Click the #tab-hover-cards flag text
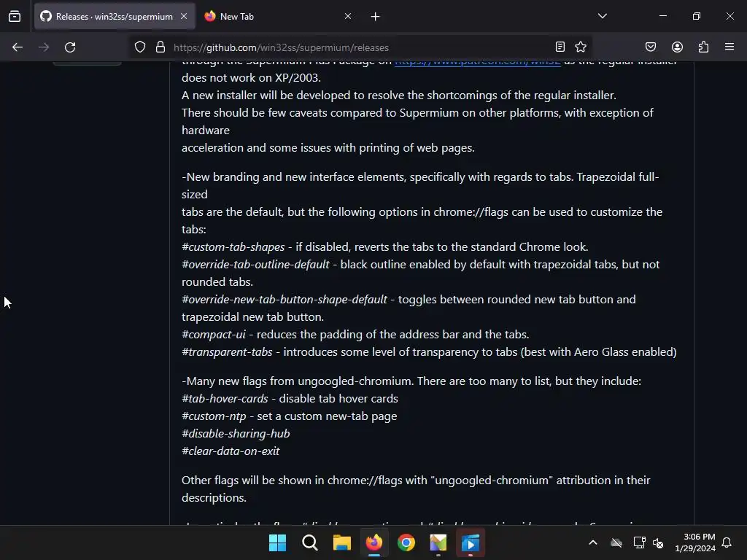747x560 pixels. 225,399
